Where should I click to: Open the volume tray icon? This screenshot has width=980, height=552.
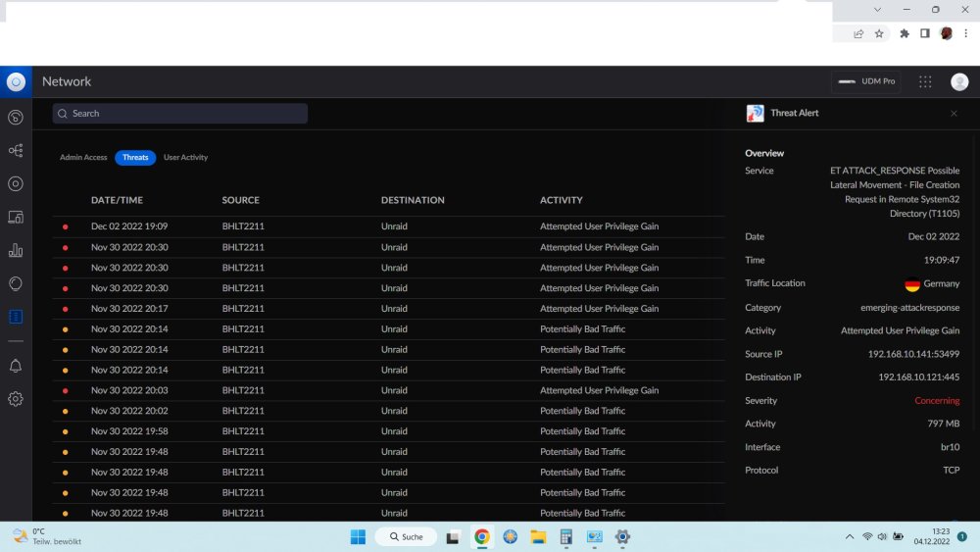click(x=882, y=537)
